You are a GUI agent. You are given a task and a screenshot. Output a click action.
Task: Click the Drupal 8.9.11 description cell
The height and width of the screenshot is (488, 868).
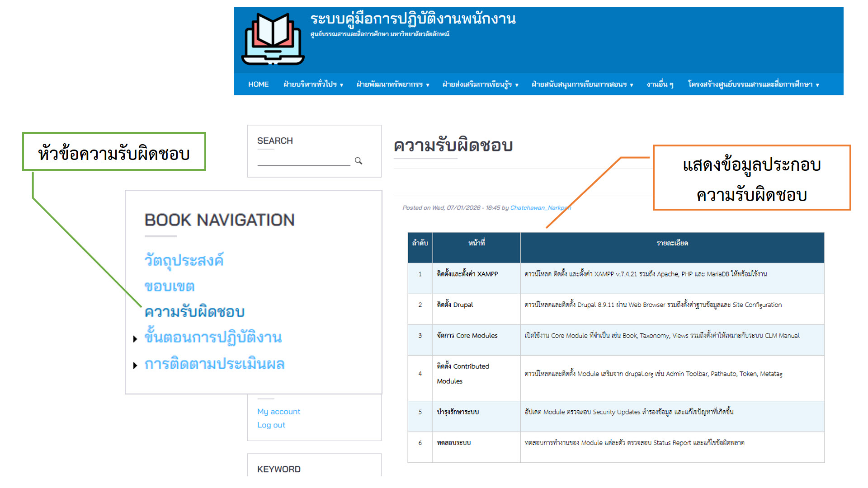click(x=672, y=309)
